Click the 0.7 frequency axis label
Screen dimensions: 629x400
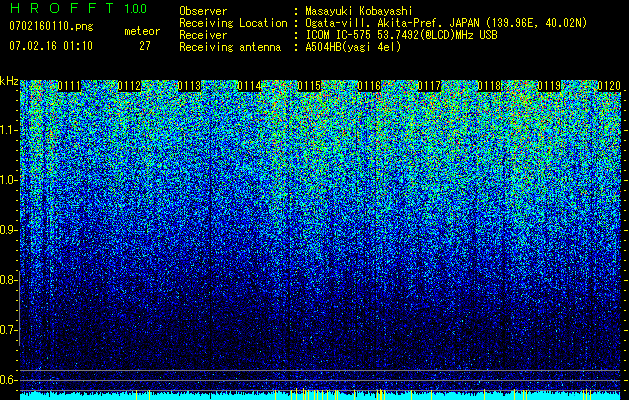coord(8,330)
